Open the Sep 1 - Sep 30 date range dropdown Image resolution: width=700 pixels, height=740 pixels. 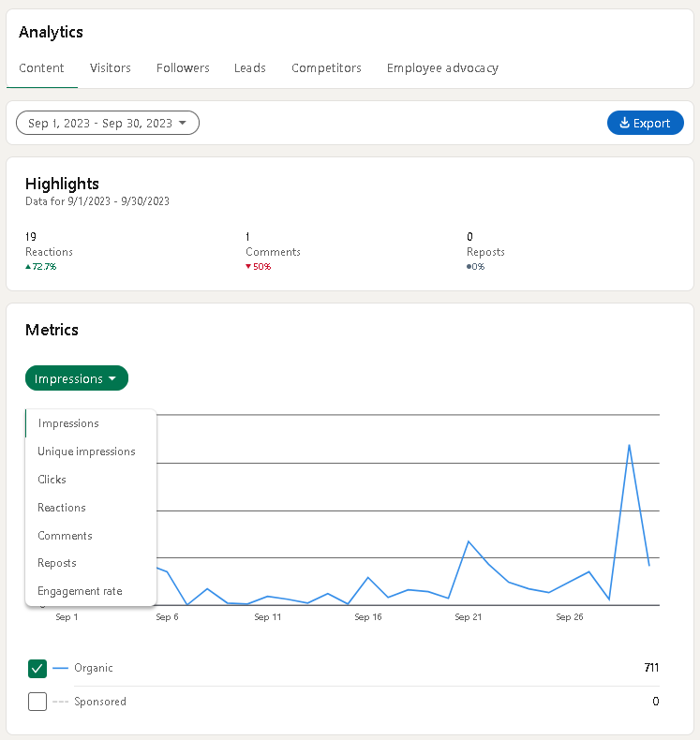108,123
